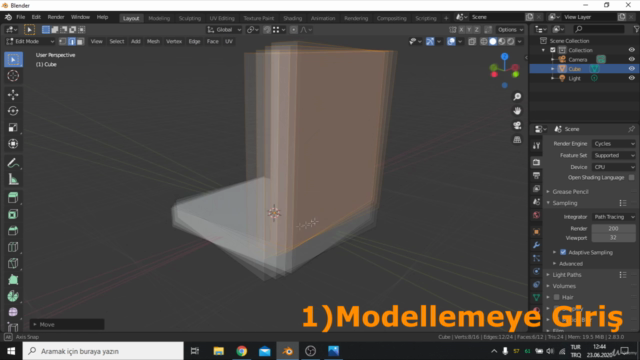Switch to face select mode
Image resolution: width=640 pixels, height=360 pixels.
coord(80,41)
